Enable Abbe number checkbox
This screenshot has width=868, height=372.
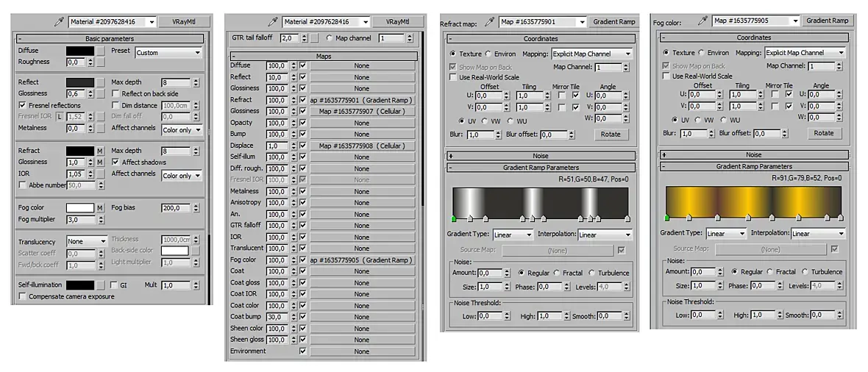click(x=22, y=185)
